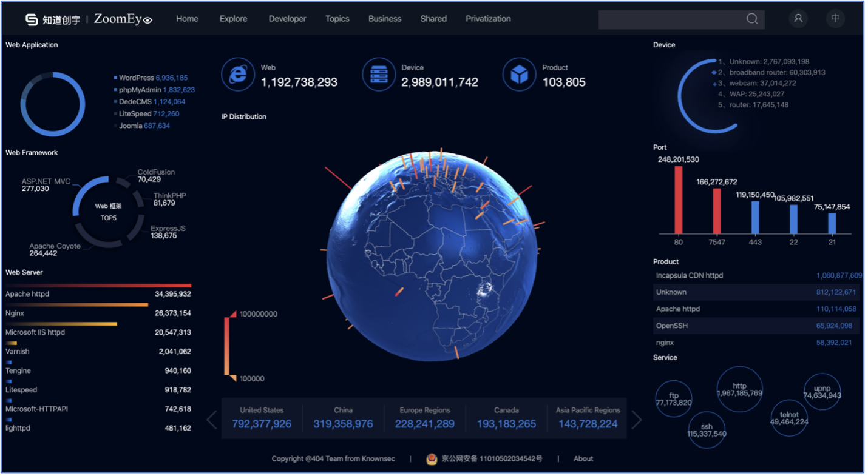Click the ColdFusion framework label
The width and height of the screenshot is (868, 476).
coord(156,176)
